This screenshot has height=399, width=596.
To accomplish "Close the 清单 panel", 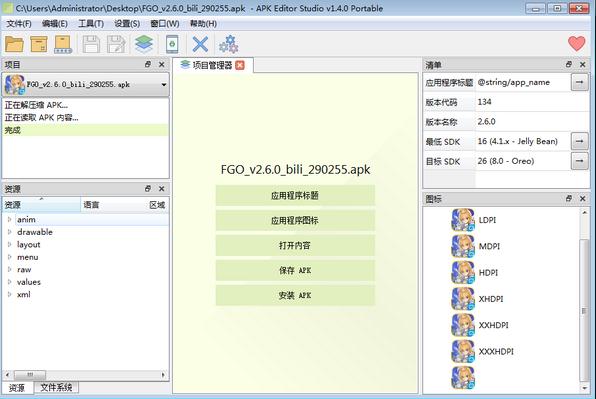I will [x=582, y=64].
